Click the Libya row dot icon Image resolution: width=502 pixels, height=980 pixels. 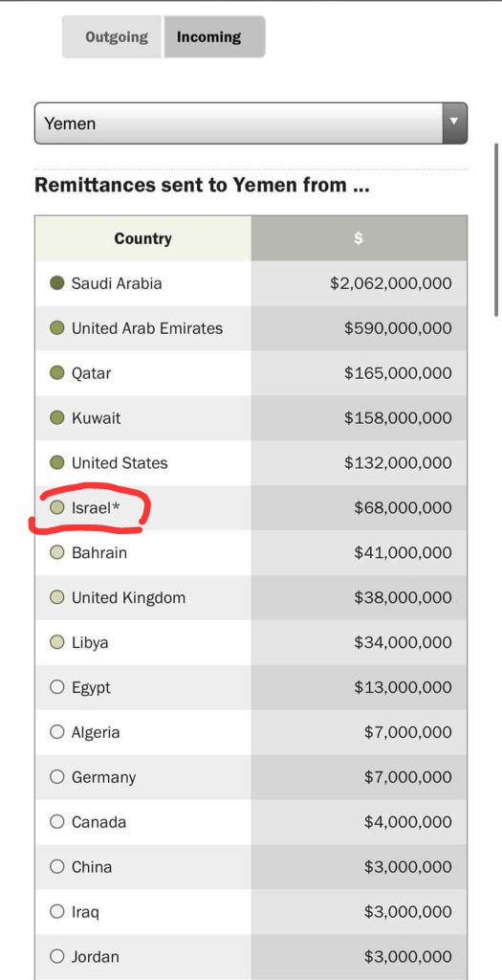click(56, 642)
